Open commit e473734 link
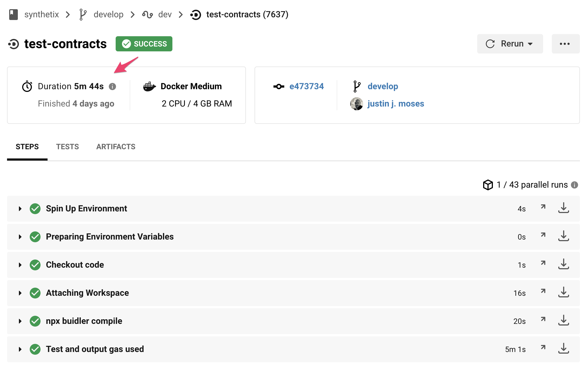Image resolution: width=588 pixels, height=372 pixels. (x=306, y=87)
